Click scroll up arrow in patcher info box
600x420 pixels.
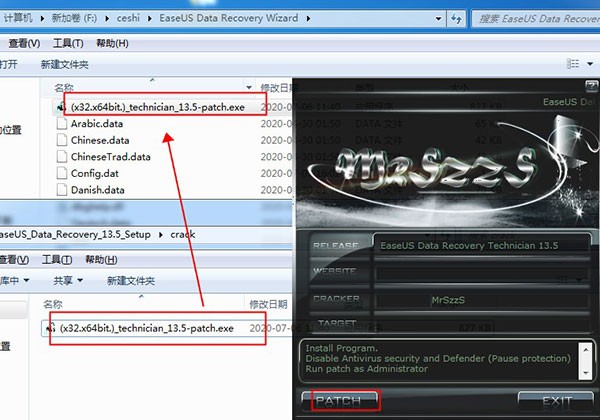tap(585, 349)
